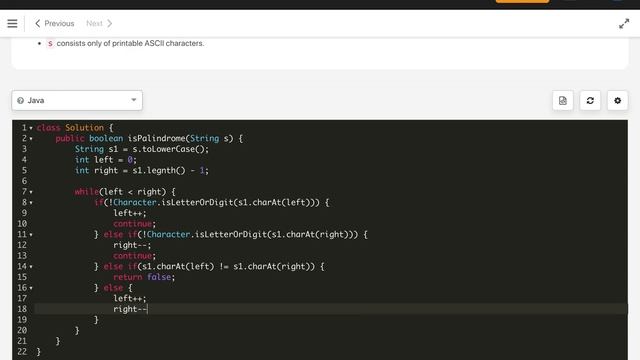Click 'left++;' on line 9
Image resolution: width=640 pixels, height=360 pixels.
pos(130,213)
